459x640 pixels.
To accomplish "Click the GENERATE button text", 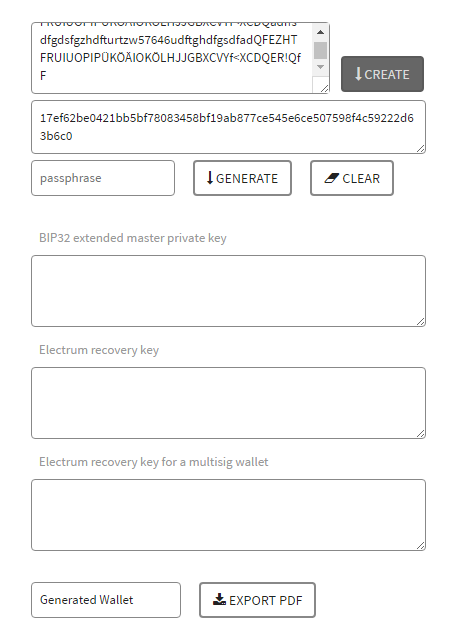I will pos(247,178).
